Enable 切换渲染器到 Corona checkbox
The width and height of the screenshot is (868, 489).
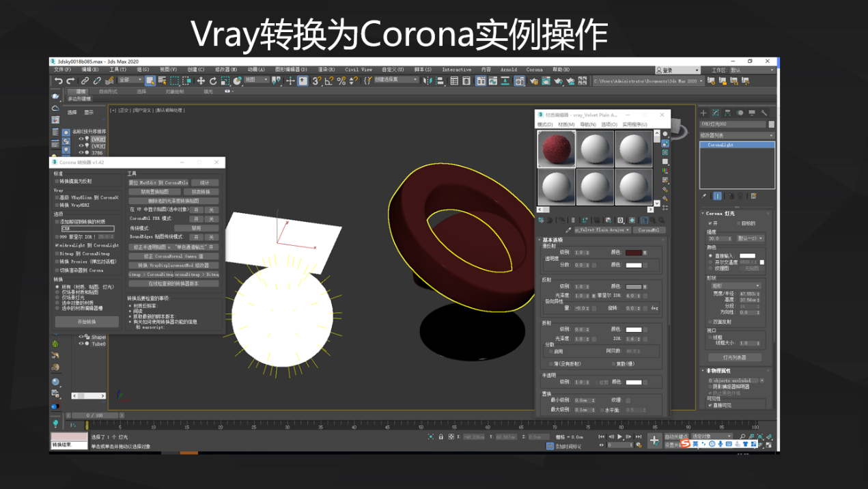pos(57,270)
